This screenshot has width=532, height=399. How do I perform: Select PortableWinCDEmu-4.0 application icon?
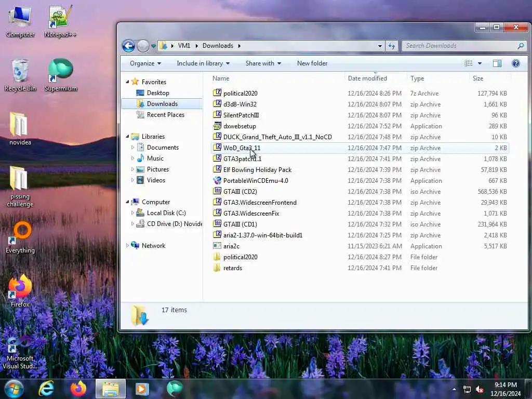click(217, 180)
